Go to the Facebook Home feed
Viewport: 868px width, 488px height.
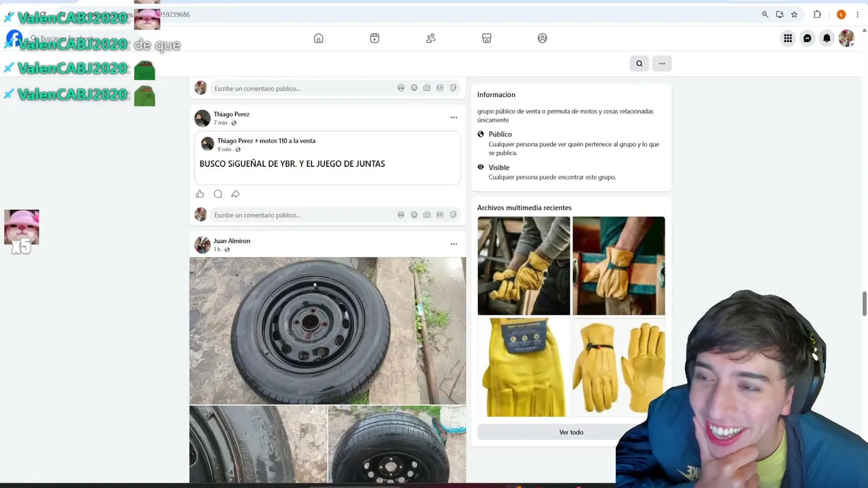(319, 39)
